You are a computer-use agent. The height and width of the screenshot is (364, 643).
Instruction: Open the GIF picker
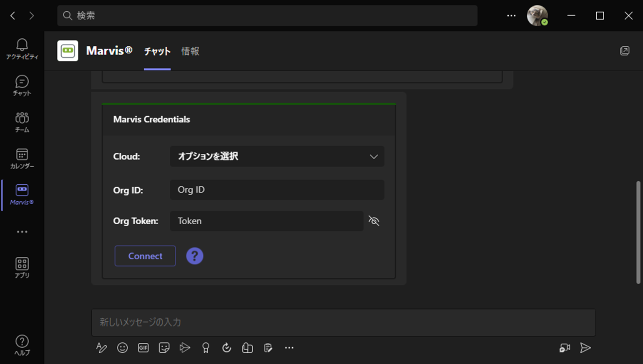(x=143, y=348)
